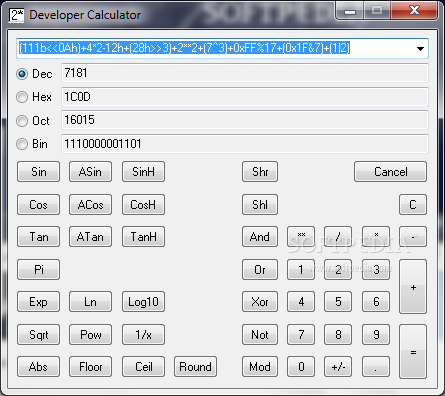Click the SinH button

click(143, 172)
